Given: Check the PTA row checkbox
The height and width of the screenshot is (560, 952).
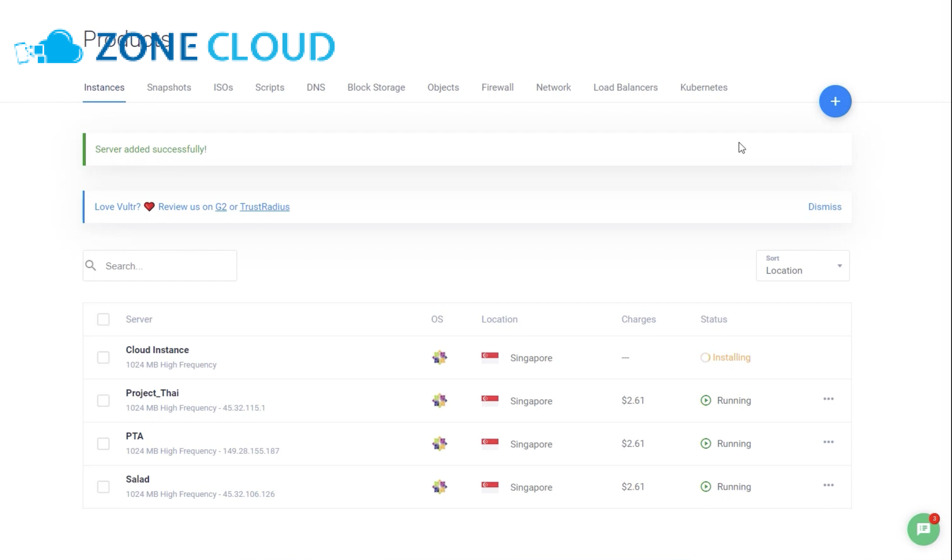Looking at the screenshot, I should (103, 444).
